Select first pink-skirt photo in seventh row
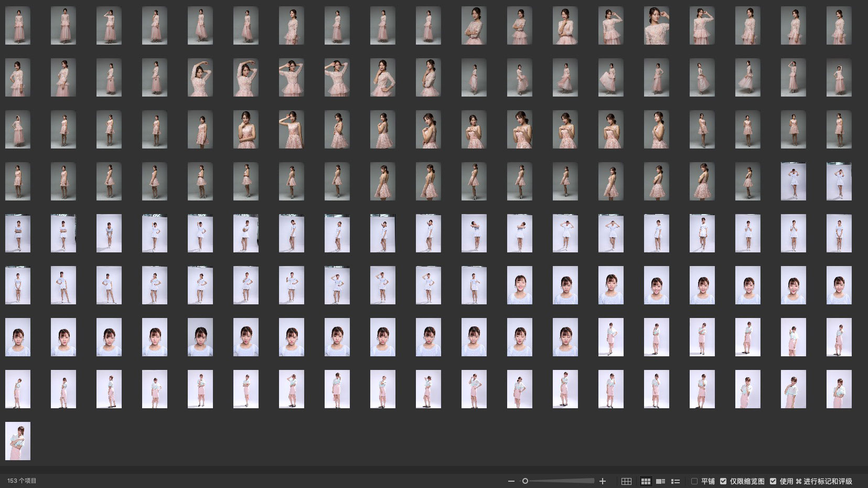Viewport: 868px width, 488px height. click(610, 337)
